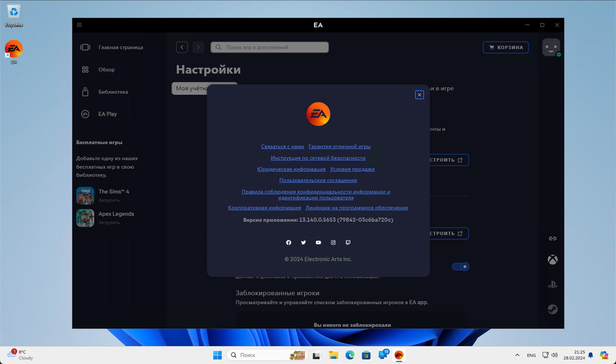
Task: Open the Юридическая информация link
Action: coord(291,169)
